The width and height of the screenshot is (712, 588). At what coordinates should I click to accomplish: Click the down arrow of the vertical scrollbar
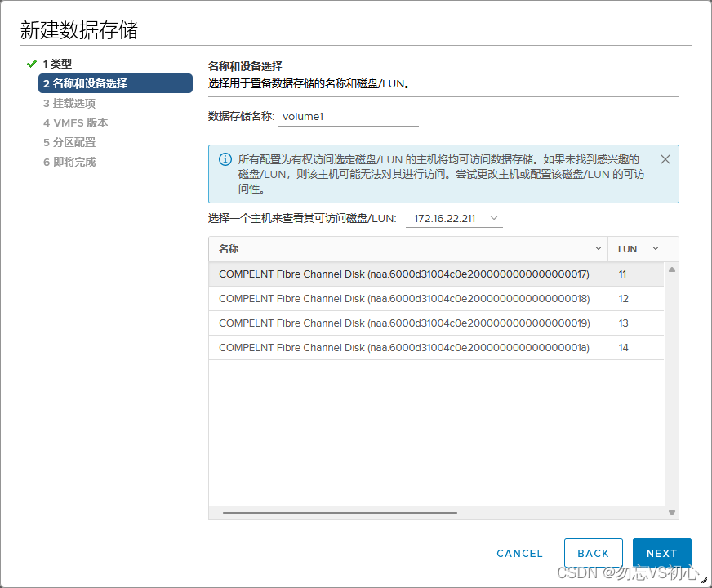(672, 513)
